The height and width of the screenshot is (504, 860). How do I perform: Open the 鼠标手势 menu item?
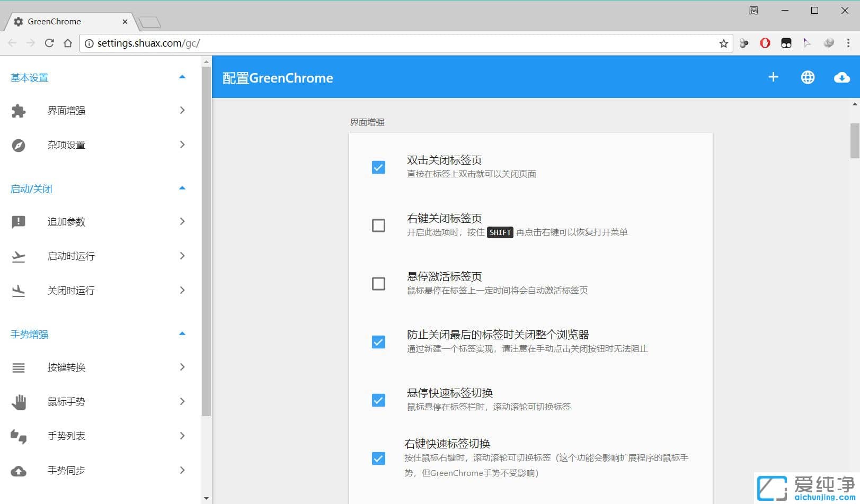pos(101,402)
